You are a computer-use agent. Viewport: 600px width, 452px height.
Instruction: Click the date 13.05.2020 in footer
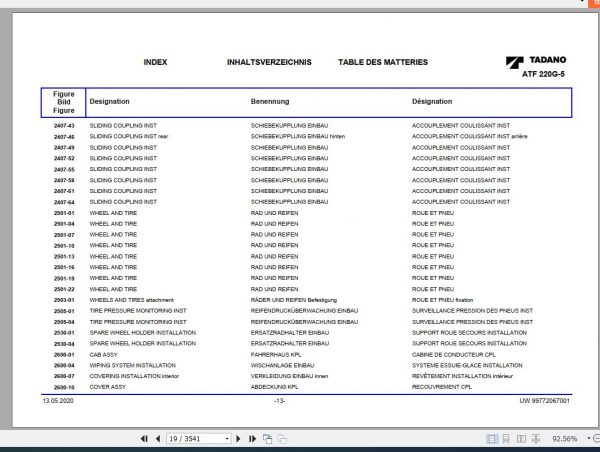tap(58, 401)
